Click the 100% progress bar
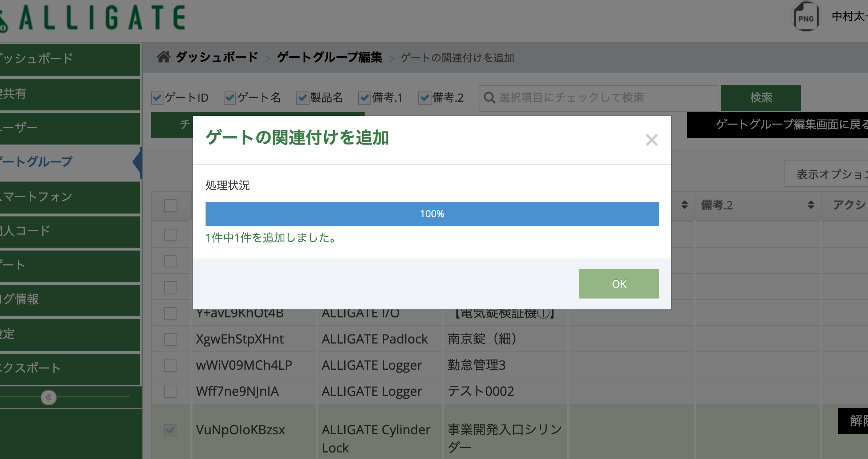This screenshot has height=459, width=868. (432, 214)
